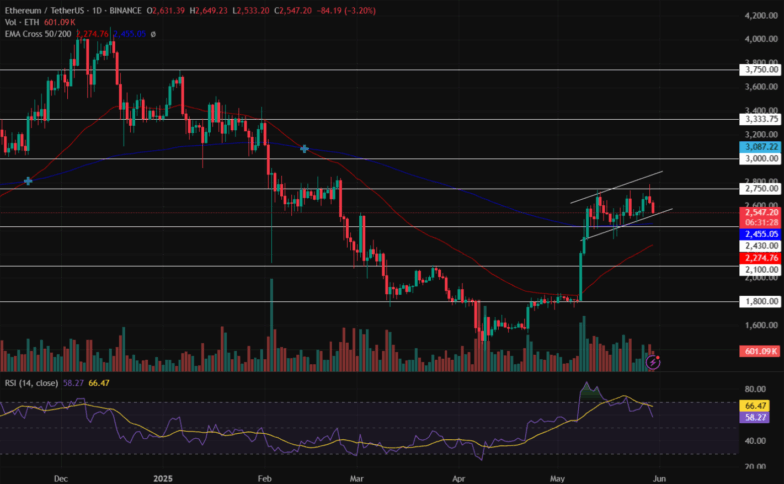This screenshot has width=784, height=484.
Task: Click the 2025 label on time axis
Action: click(163, 478)
